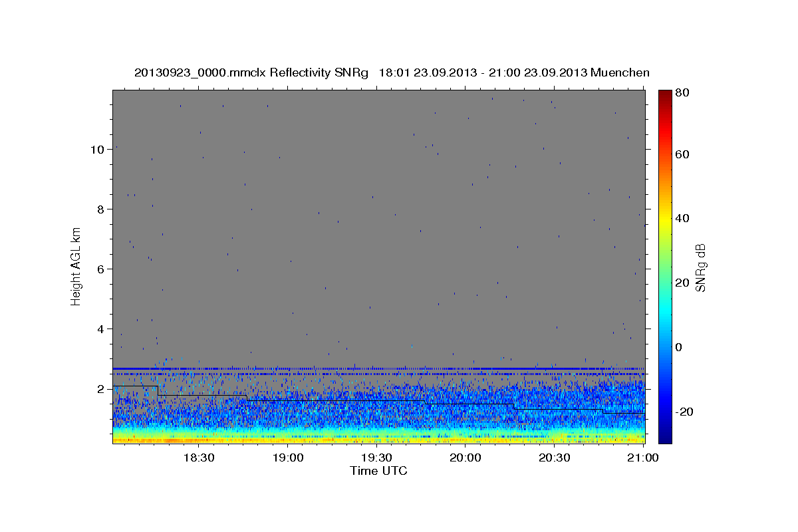
Task: Click the plot title beginning 20130923_0000.mmclx
Action: (x=392, y=72)
